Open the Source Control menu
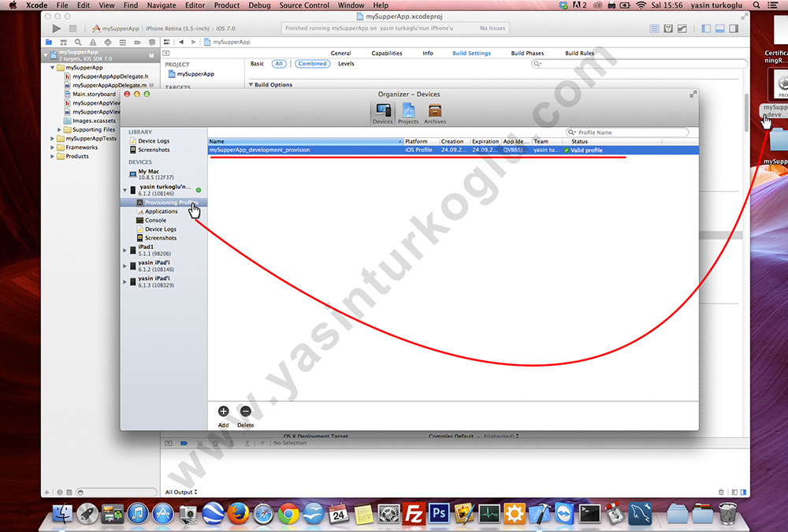Image resolution: width=788 pixels, height=532 pixels. coord(304,5)
